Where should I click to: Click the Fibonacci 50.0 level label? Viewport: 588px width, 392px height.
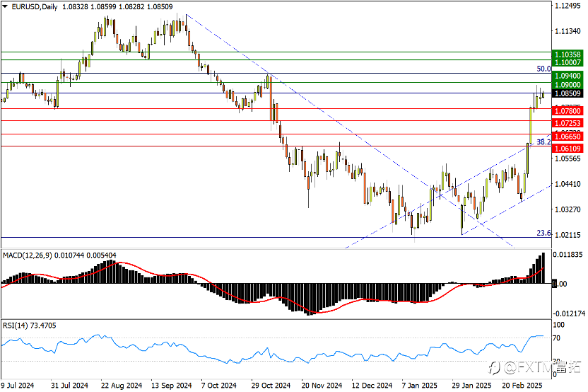tap(543, 69)
